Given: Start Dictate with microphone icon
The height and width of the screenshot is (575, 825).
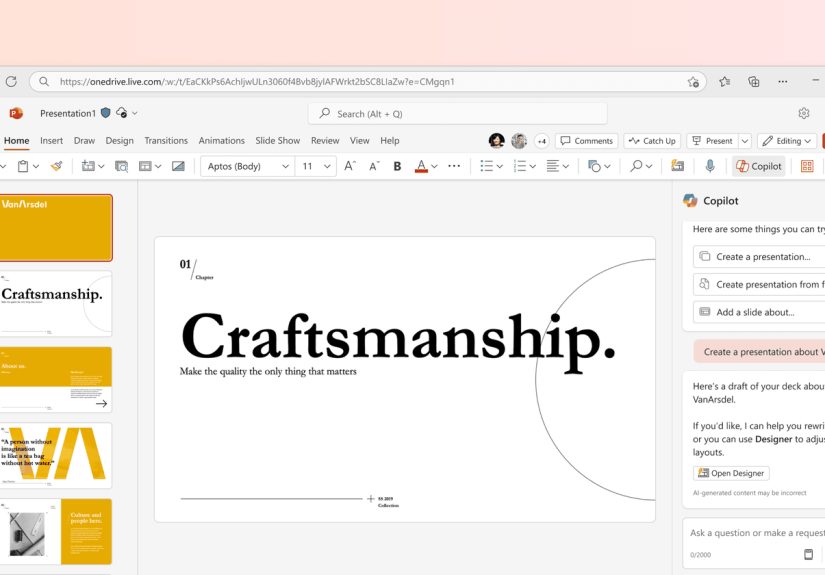Looking at the screenshot, I should pos(710,166).
